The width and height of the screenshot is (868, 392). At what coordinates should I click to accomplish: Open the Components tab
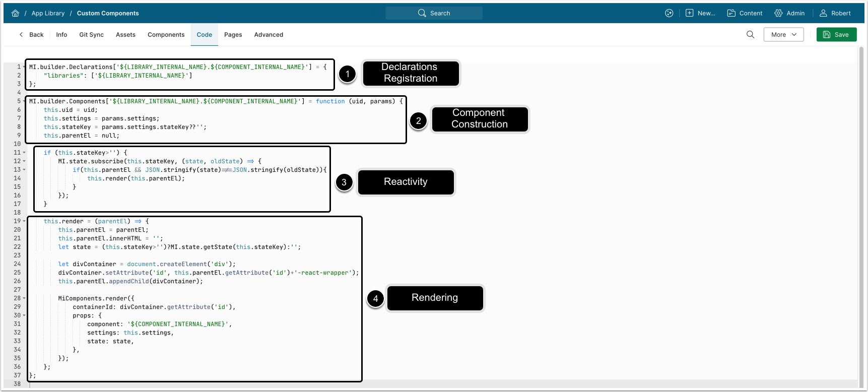point(166,35)
